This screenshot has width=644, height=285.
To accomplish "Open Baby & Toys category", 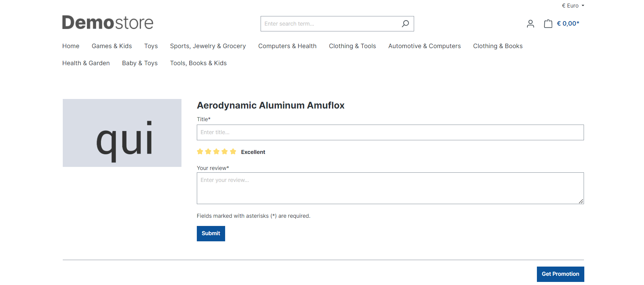I will (x=140, y=63).
